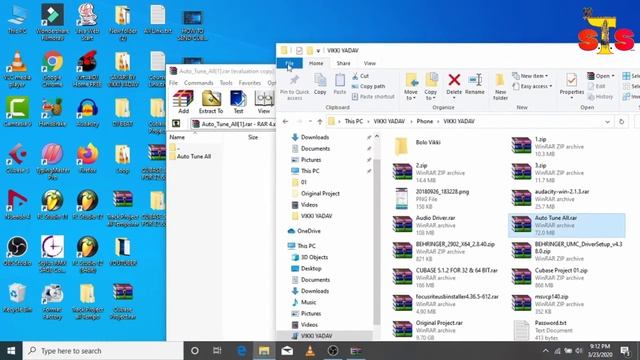Click the Refresh button beside address bar
This screenshot has height=360, width=640.
621,122
